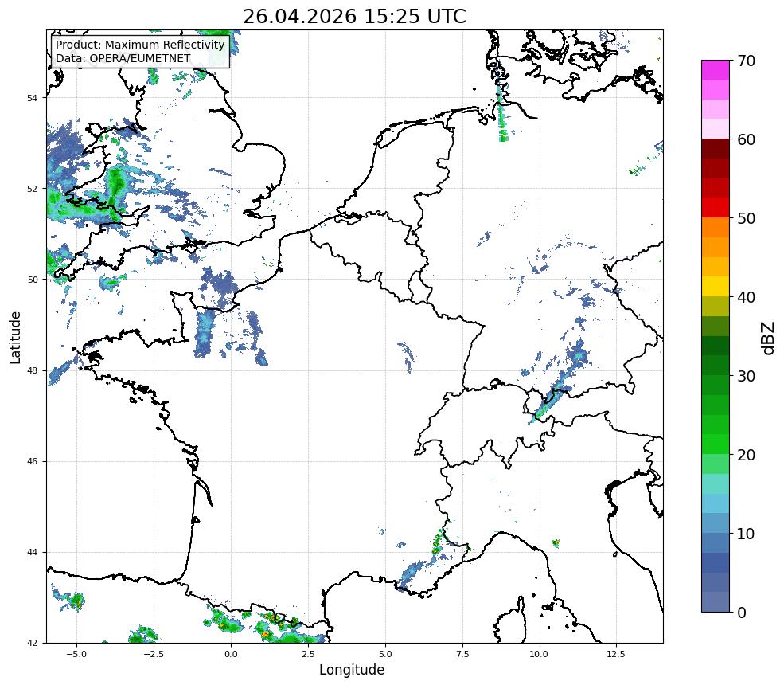
Task: Pick the blue 10 dBZ colorbar band
Action: [715, 543]
